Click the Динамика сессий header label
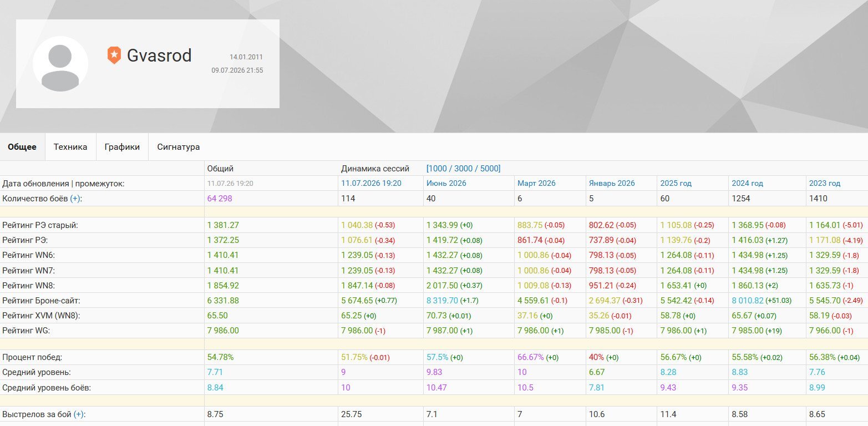The image size is (868, 426). (375, 168)
